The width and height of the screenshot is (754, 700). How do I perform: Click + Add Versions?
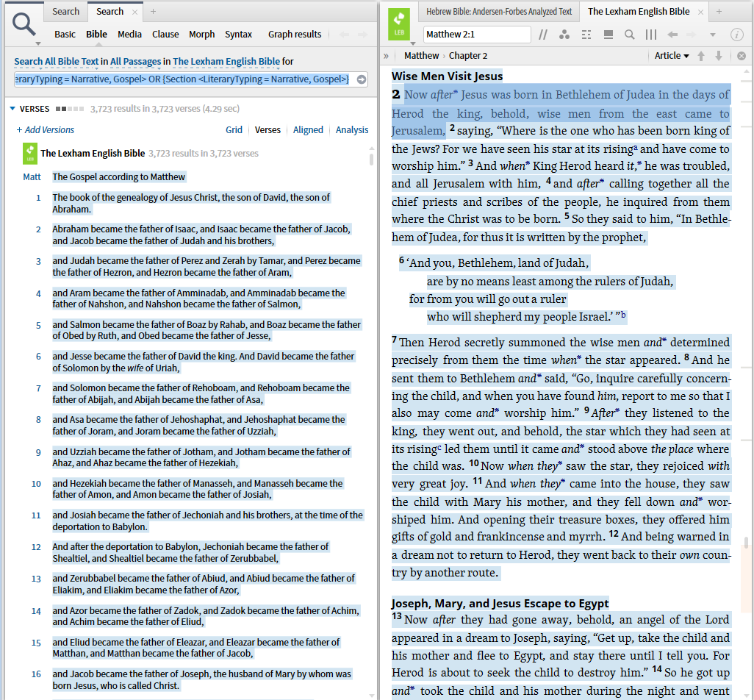pos(46,130)
